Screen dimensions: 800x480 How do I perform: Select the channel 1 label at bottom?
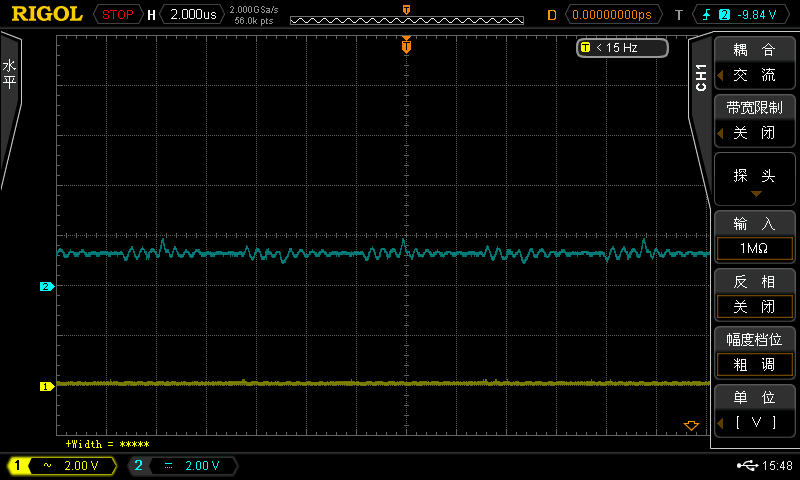click(18, 465)
